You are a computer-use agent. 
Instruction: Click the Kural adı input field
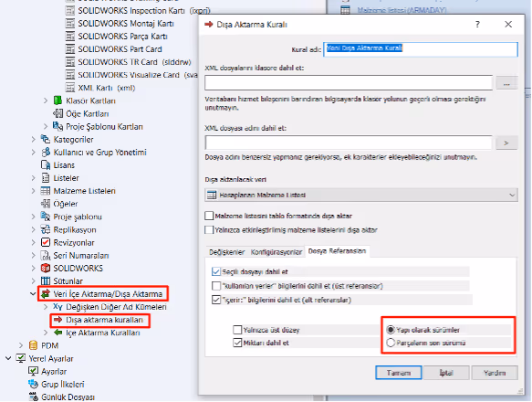pyautogui.click(x=421, y=49)
